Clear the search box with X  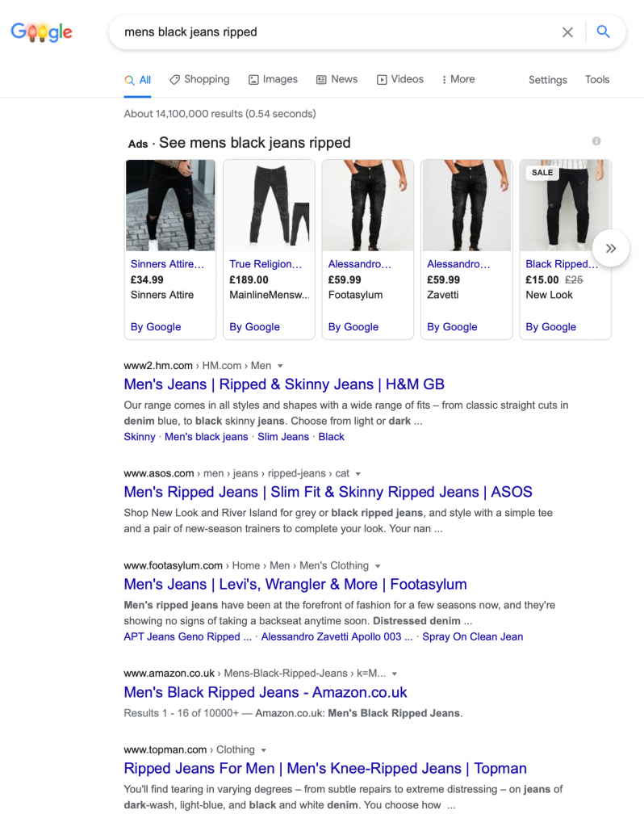coord(567,32)
